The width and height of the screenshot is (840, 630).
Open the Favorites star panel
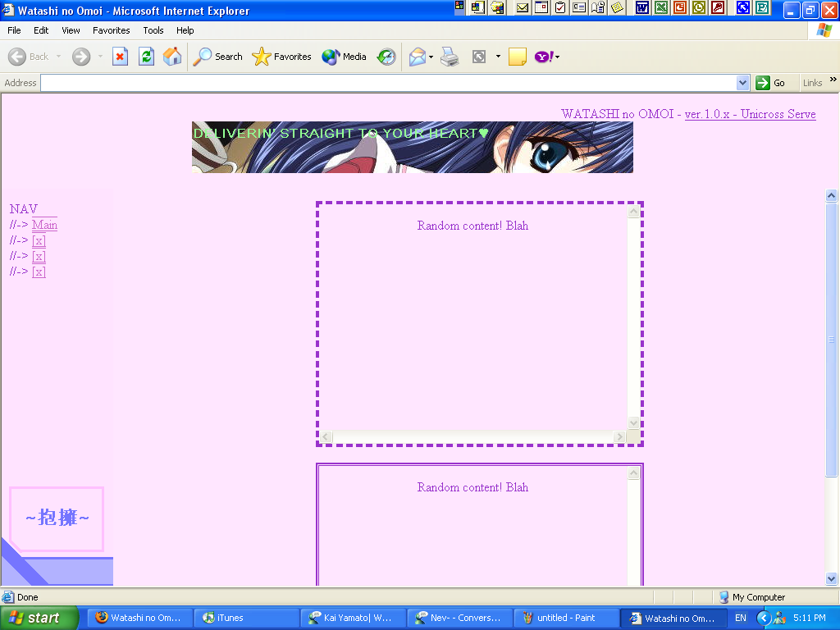click(x=282, y=57)
